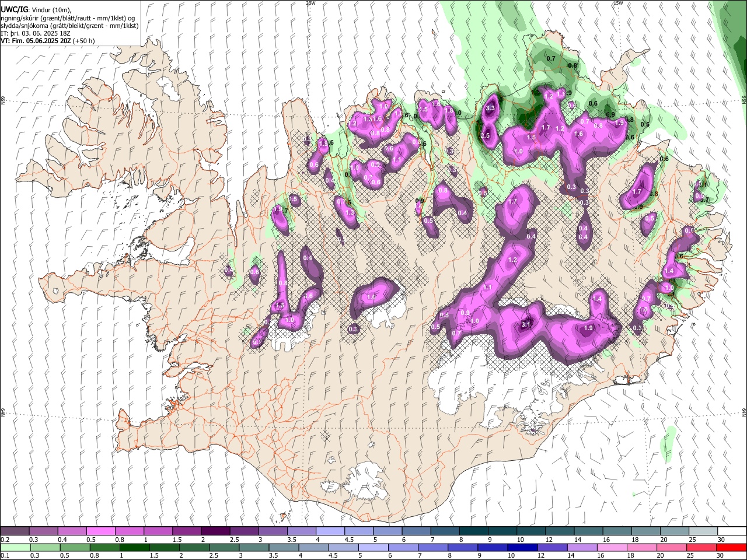
Task: Click the red swatch after 30 in bottom legend
Action: tap(731, 547)
